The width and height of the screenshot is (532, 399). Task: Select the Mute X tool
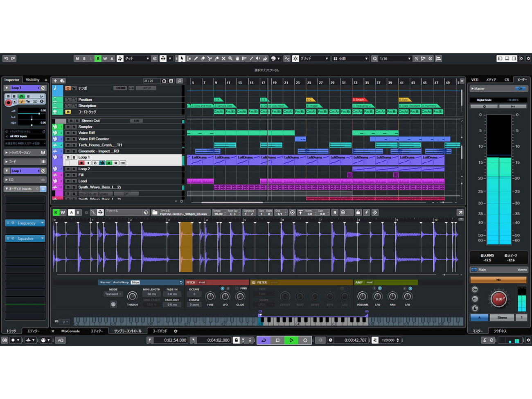[223, 59]
